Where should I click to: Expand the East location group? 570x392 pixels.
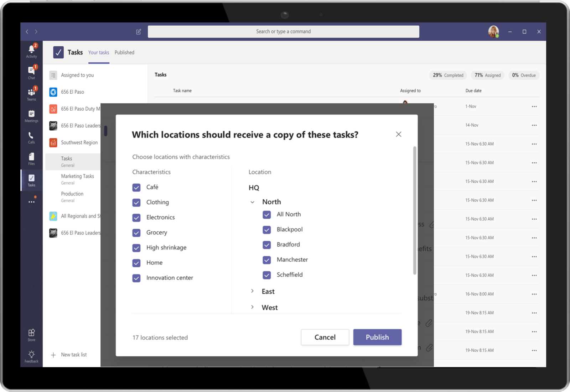pos(253,291)
